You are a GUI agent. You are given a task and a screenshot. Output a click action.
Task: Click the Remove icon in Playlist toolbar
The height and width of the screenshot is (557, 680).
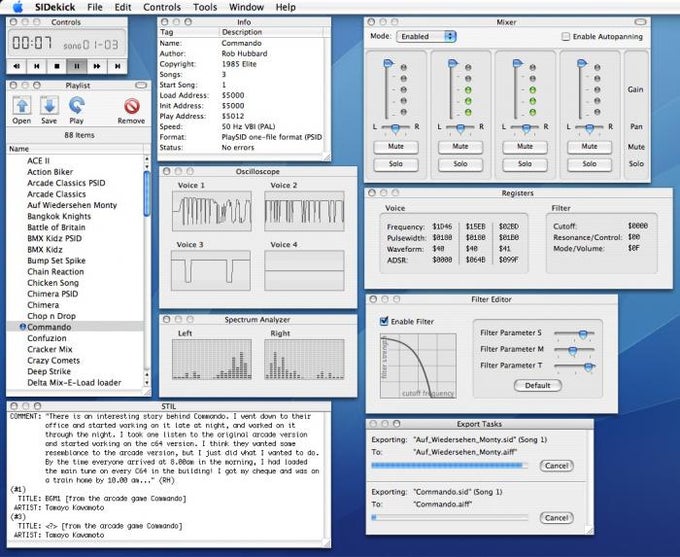[131, 106]
